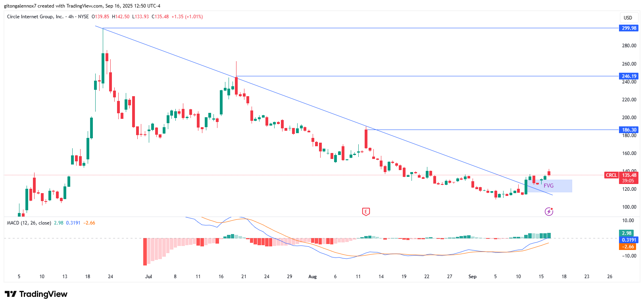The image size is (644, 306).
Task: Select the 246.19 price line label
Action: [629, 76]
